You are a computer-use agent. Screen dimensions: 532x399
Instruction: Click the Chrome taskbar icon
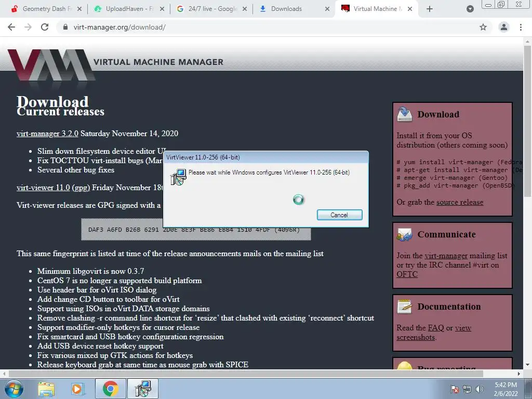click(x=110, y=389)
